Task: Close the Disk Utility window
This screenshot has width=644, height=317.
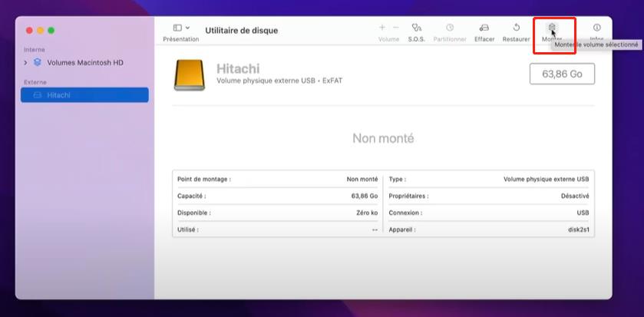Action: point(30,31)
